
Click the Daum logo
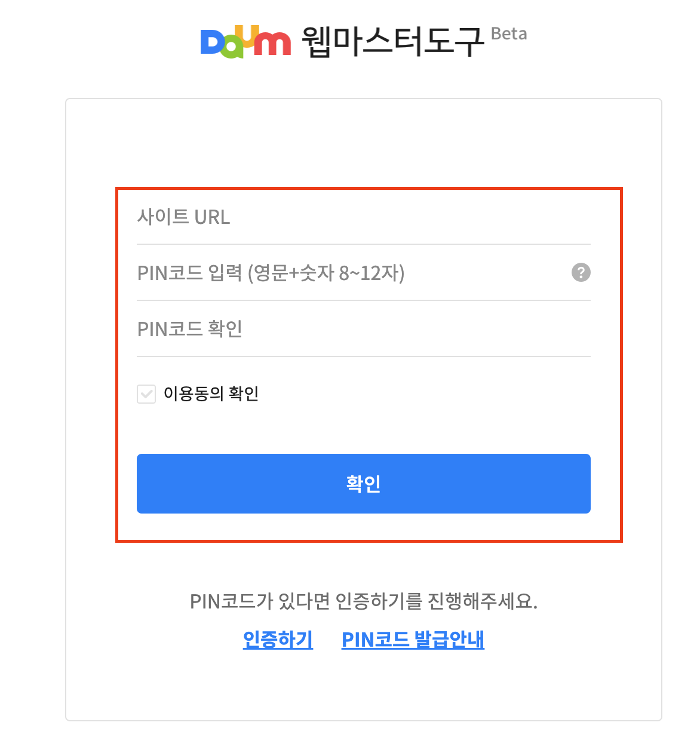[x=245, y=42]
